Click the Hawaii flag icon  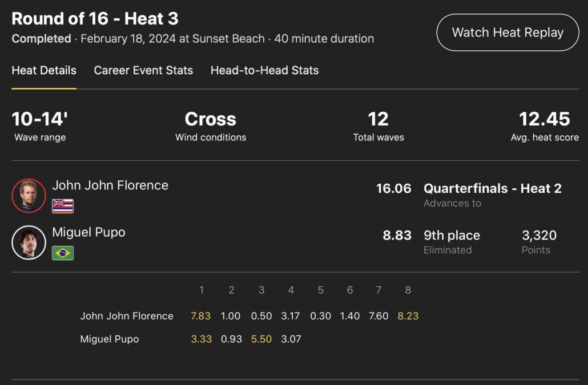pos(63,206)
